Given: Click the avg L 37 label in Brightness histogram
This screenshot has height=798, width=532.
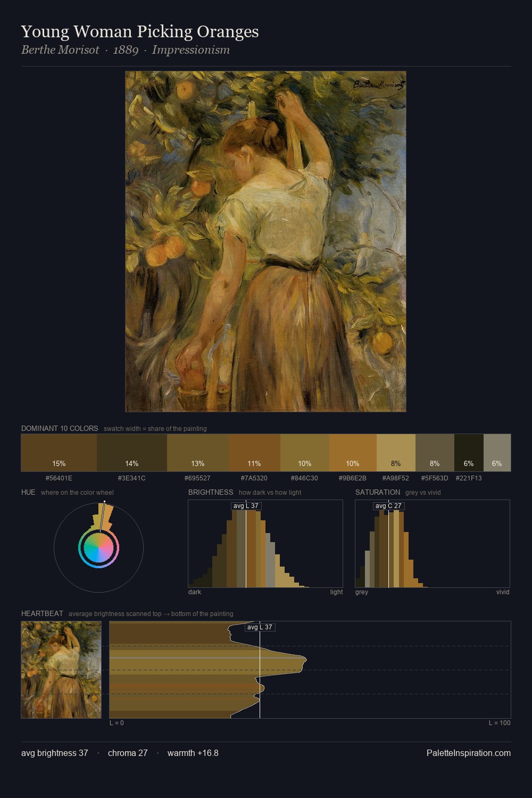Looking at the screenshot, I should (x=246, y=506).
